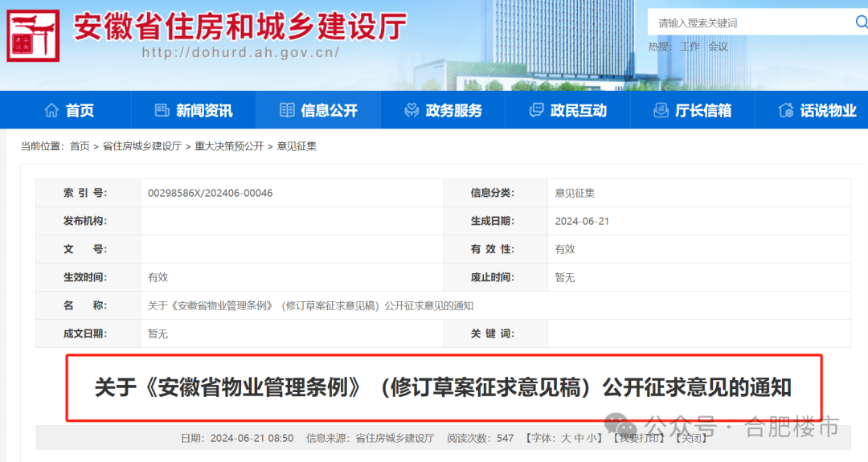Screen dimensions: 868x462
Task: Open the 厅长信箱 navigation tab
Action: [693, 110]
